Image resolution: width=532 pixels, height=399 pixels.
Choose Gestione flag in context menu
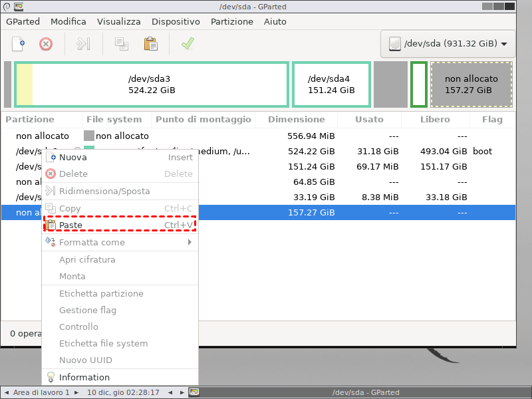pos(120,310)
